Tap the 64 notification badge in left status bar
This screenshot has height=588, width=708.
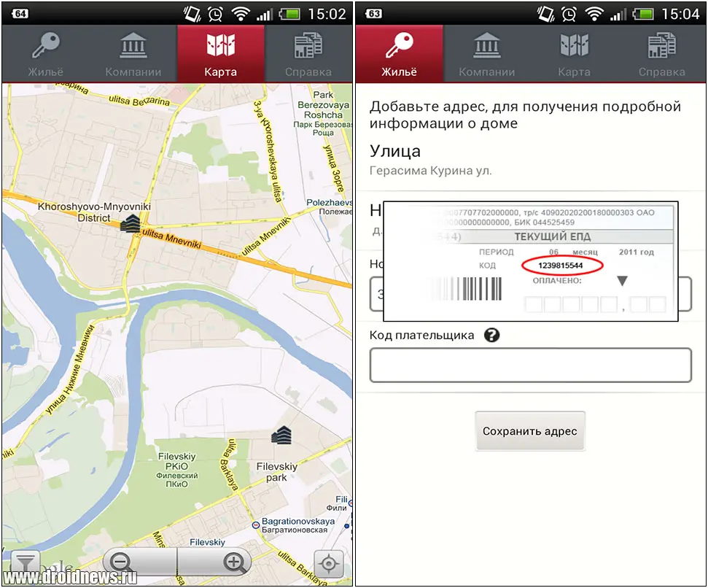(x=20, y=14)
